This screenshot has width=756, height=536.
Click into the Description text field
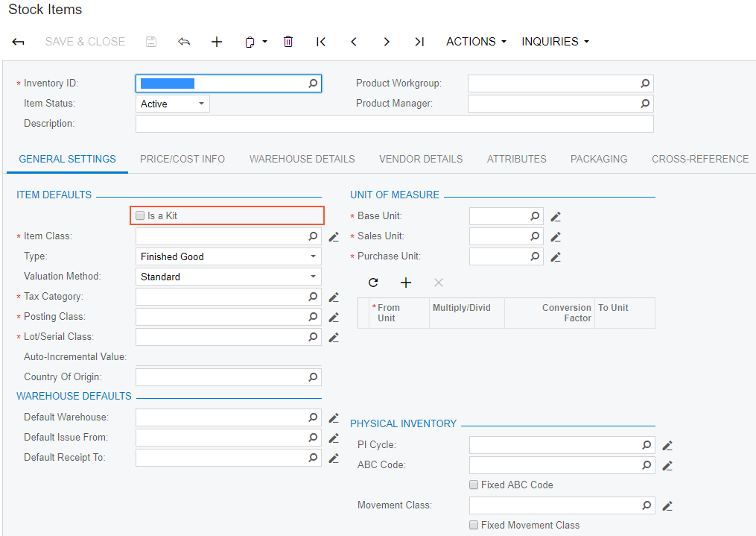point(394,124)
